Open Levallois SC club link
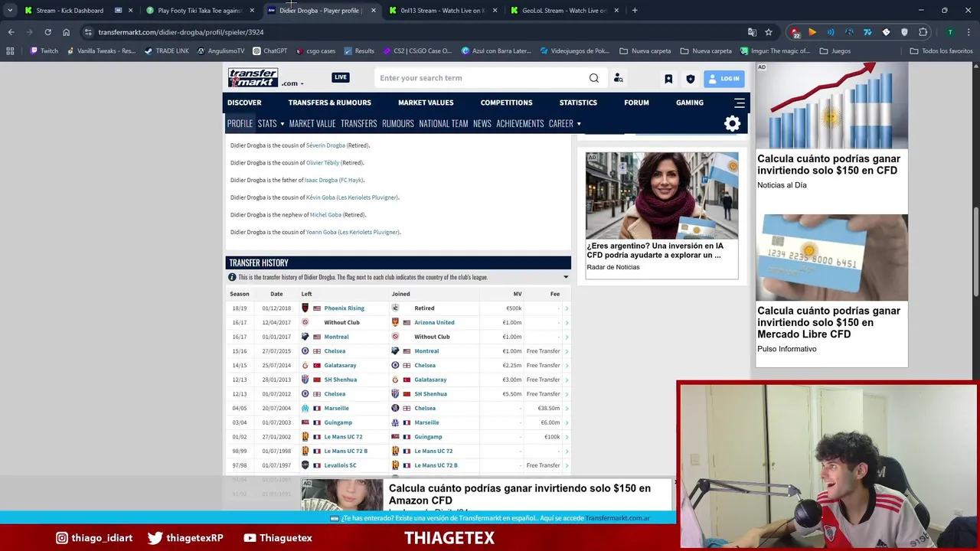980x551 pixels. click(x=340, y=465)
